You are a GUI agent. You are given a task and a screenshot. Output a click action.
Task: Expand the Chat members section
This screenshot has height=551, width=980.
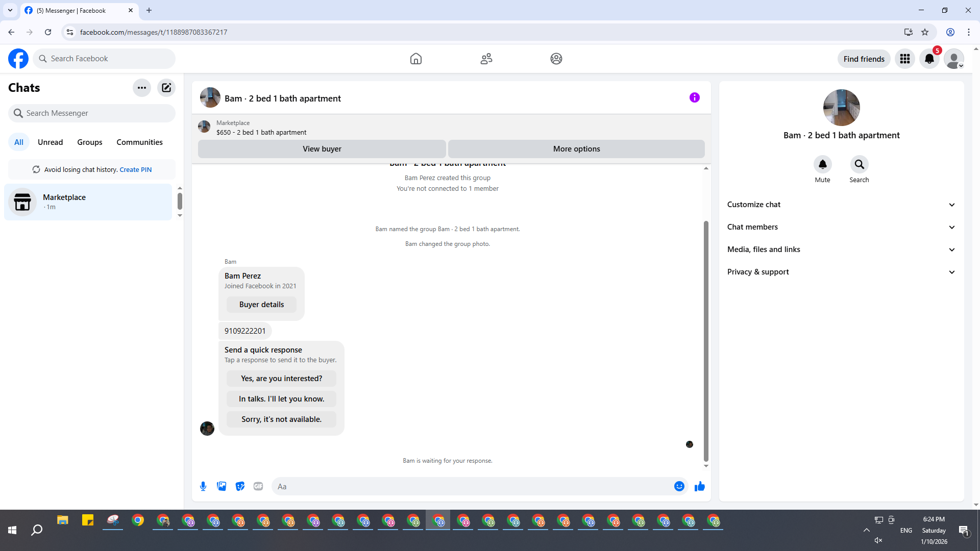pyautogui.click(x=841, y=227)
